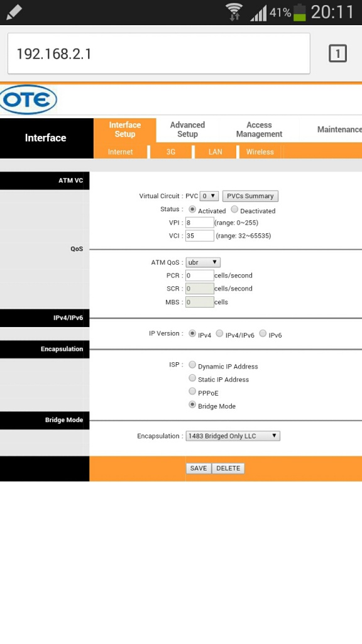Select PPPoE as ISP type
362x644 pixels.
point(192,391)
